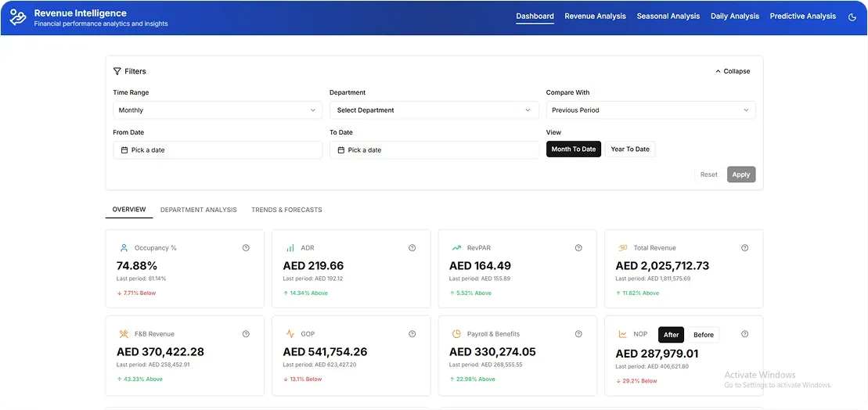
Task: Open help info on Occupancy % card
Action: [246, 248]
